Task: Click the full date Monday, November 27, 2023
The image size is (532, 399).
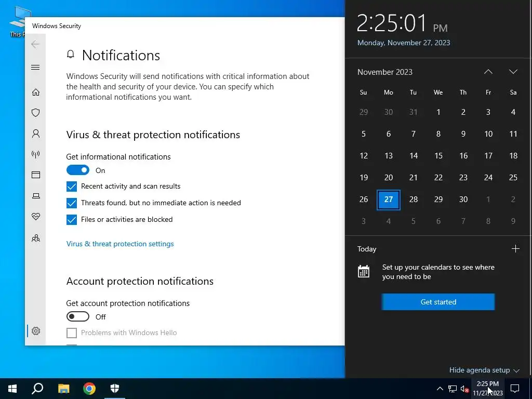Action: tap(404, 43)
